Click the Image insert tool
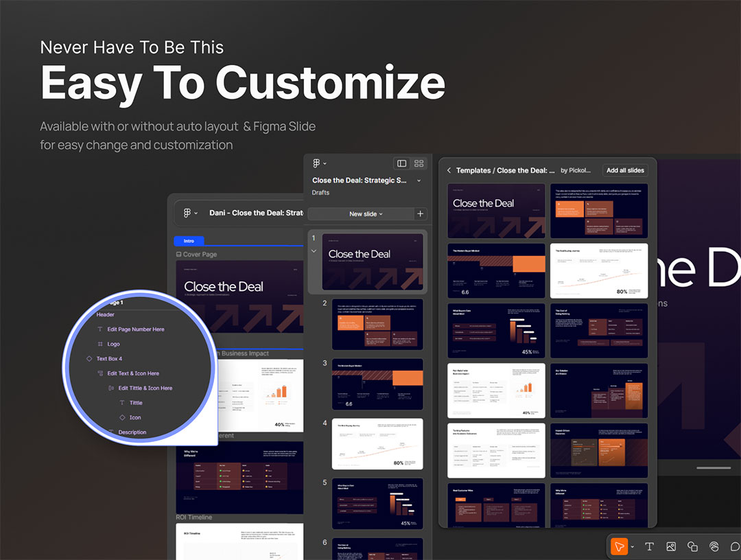 click(671, 546)
